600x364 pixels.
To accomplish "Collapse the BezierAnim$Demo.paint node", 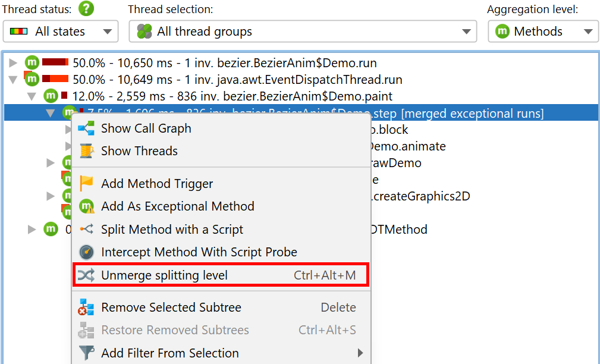I will point(32,96).
